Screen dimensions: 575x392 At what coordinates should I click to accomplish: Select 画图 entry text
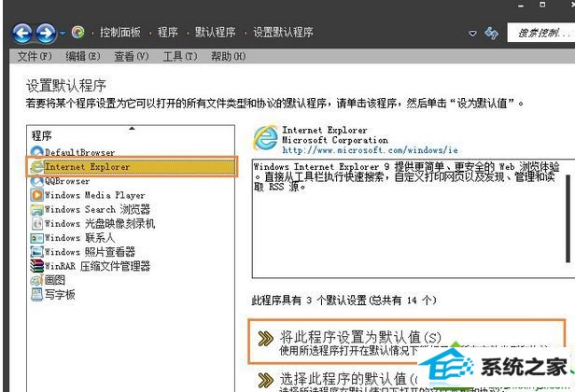click(x=55, y=280)
